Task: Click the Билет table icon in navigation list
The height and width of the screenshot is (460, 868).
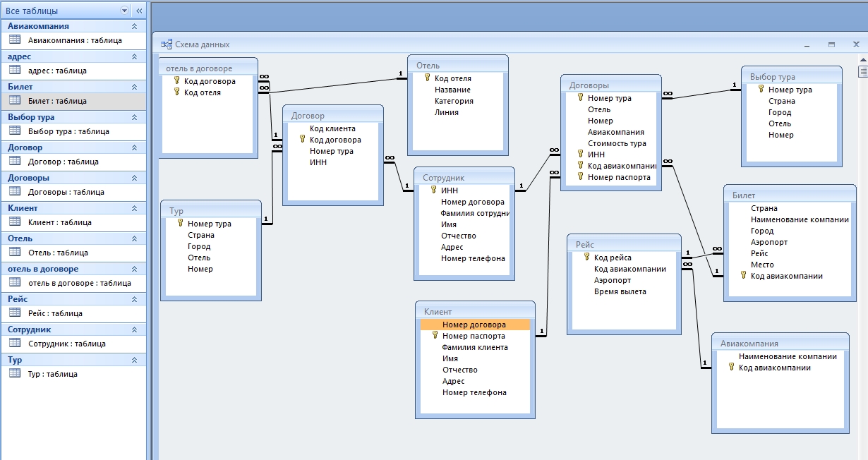Action: click(x=15, y=101)
